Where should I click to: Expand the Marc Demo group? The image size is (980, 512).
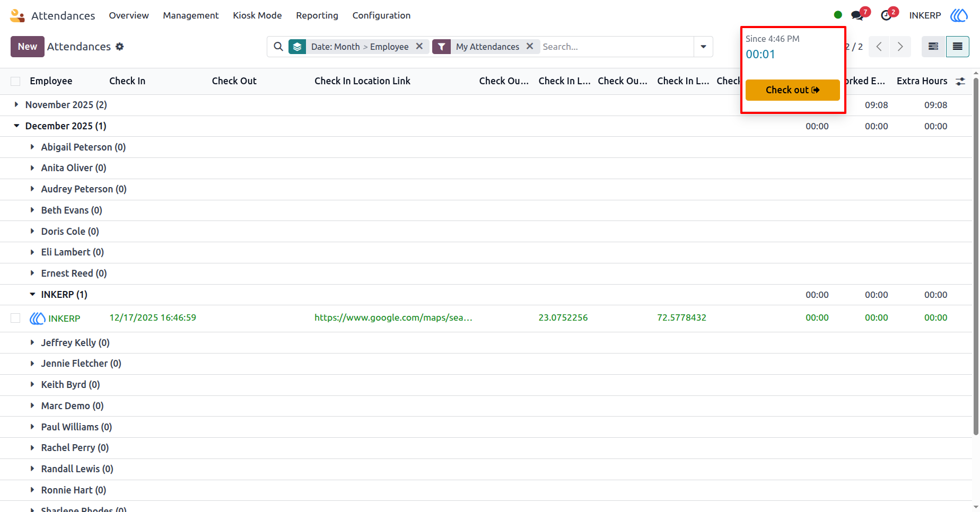point(32,405)
